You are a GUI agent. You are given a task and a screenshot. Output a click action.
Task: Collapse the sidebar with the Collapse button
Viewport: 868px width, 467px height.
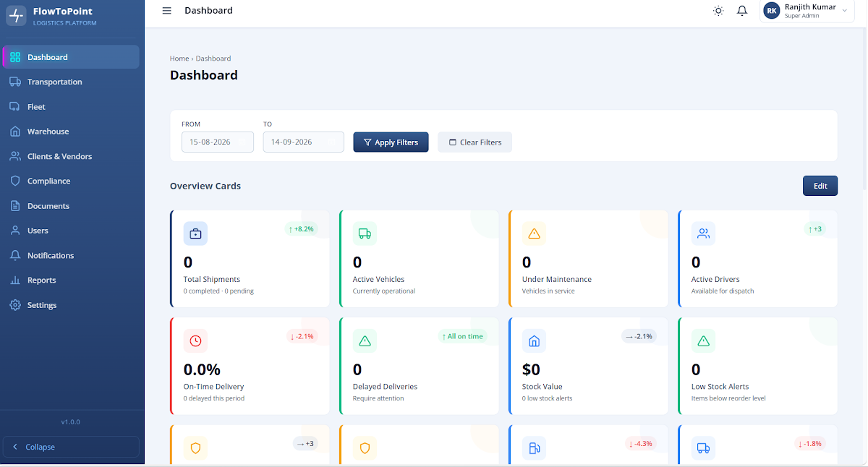click(x=72, y=447)
